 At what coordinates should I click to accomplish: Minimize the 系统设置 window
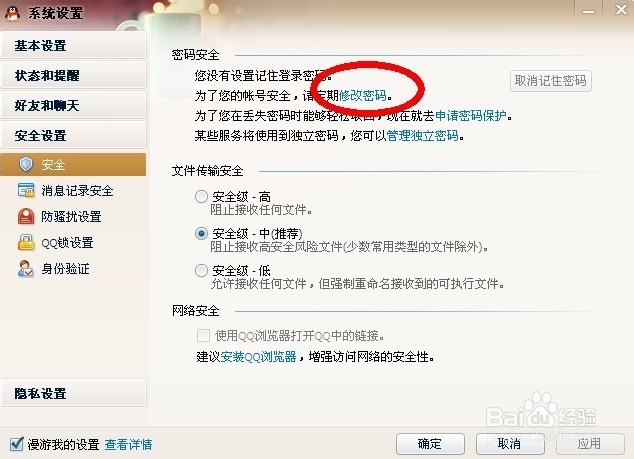[588, 10]
